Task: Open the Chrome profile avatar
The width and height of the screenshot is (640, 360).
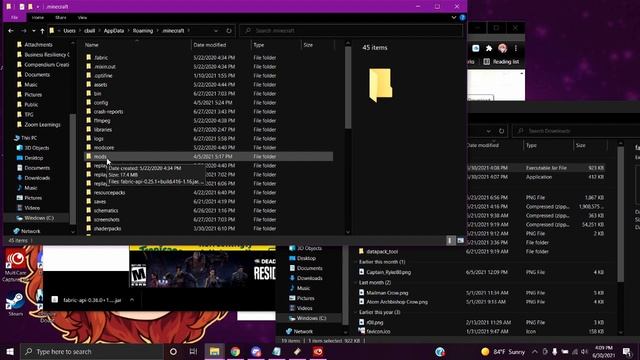Action: (x=502, y=48)
